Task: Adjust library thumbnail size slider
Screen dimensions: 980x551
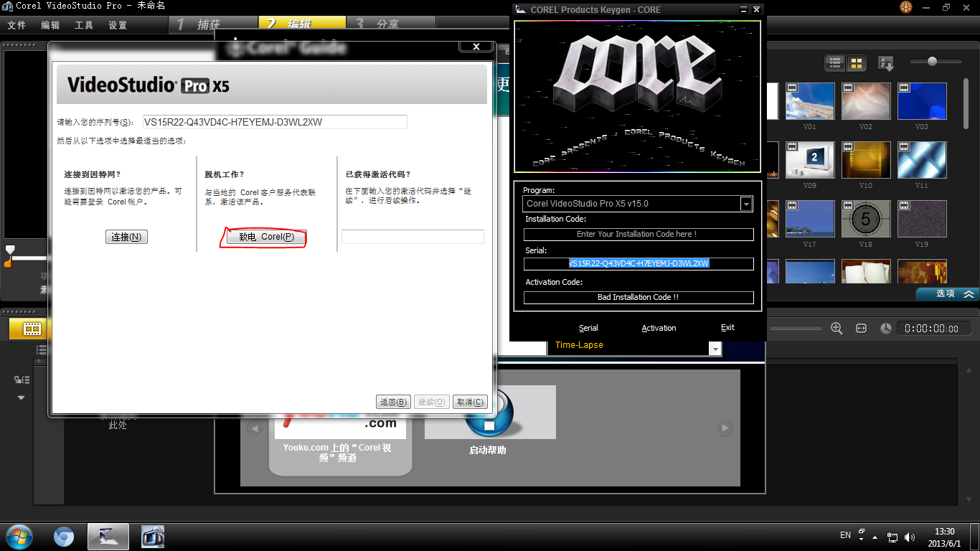Action: pyautogui.click(x=932, y=62)
